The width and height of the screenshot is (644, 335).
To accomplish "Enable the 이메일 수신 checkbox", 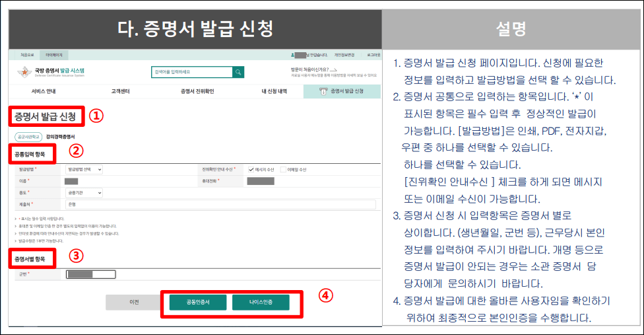I will pos(283,170).
